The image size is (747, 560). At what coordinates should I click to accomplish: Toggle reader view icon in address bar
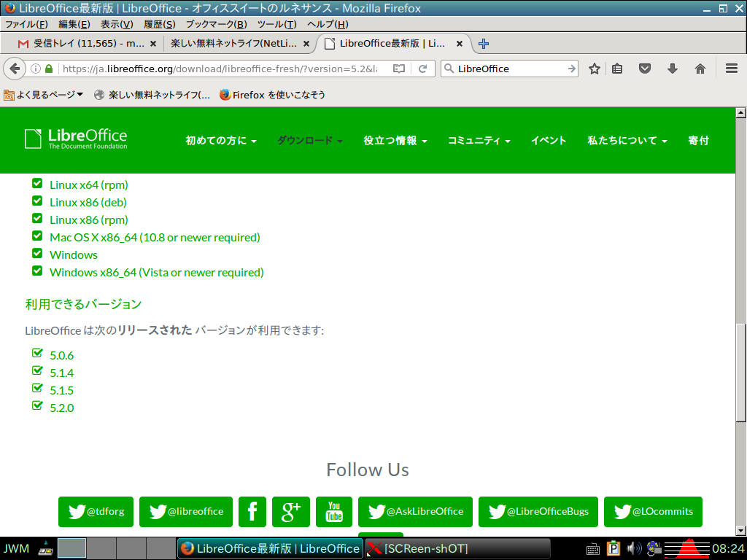(399, 69)
